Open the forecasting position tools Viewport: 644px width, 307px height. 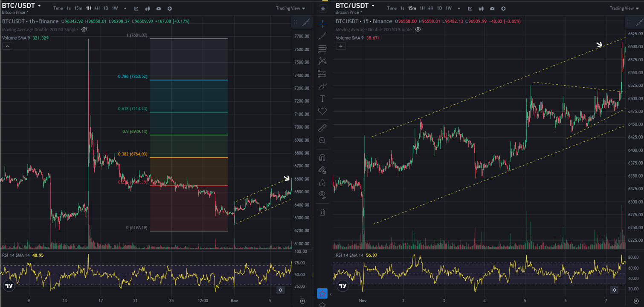pos(322,74)
